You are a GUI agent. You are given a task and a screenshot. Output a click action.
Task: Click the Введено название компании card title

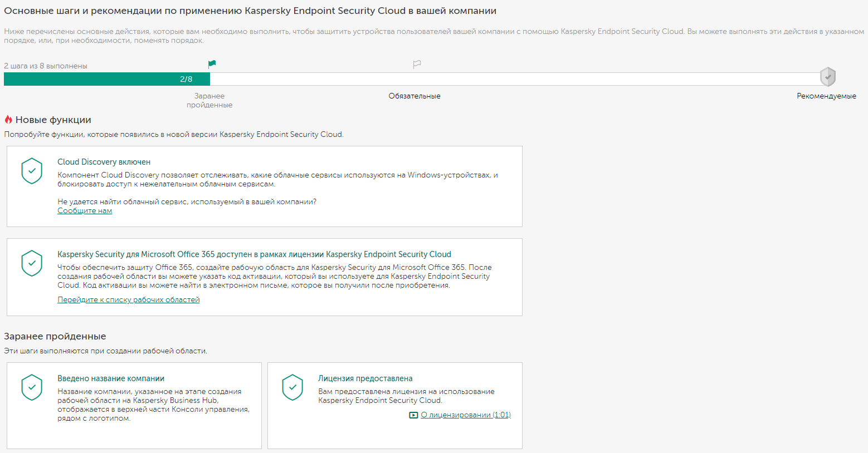111,378
